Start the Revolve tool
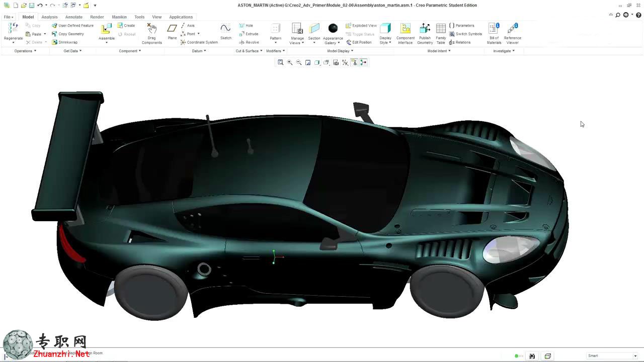Screen dimensions: 644x362 [249, 42]
